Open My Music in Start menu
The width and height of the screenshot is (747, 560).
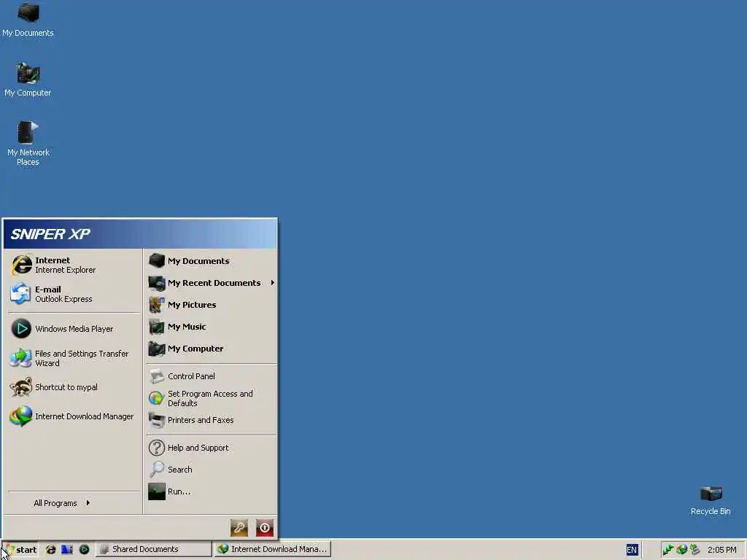pos(212,327)
